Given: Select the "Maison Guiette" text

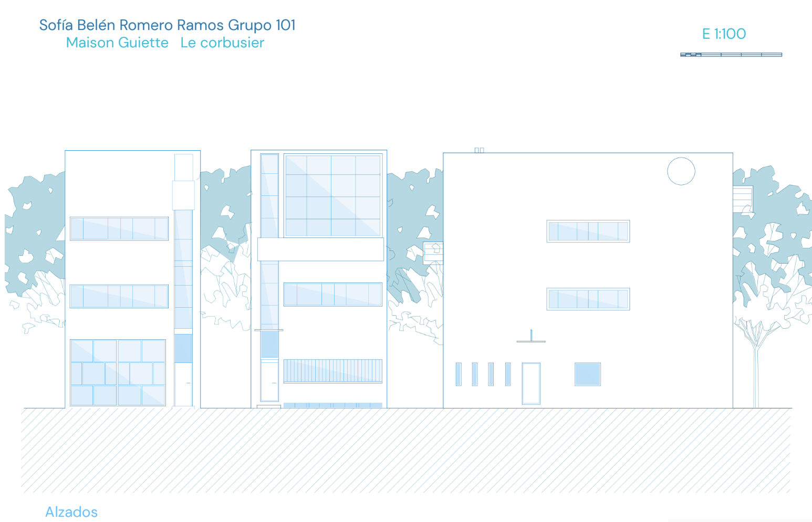Looking at the screenshot, I should coord(117,43).
